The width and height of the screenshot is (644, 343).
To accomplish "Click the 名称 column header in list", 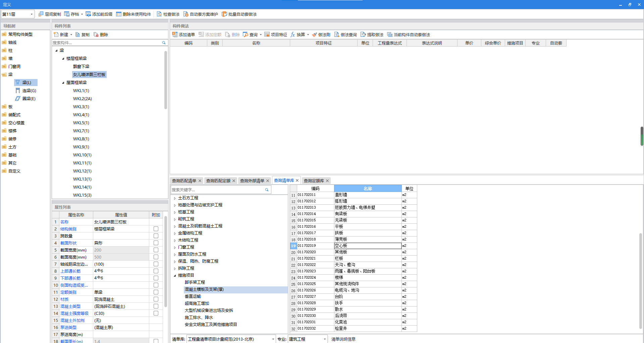I will pos(368,189).
